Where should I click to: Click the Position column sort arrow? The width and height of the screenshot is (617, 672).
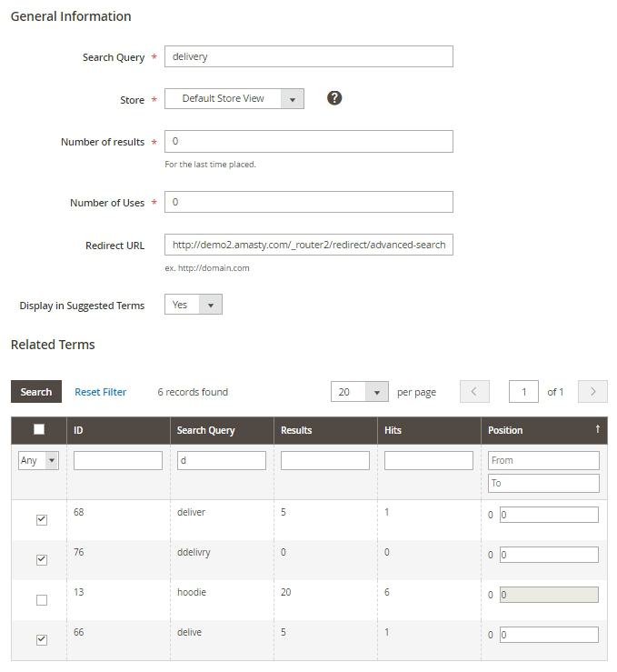pyautogui.click(x=597, y=429)
